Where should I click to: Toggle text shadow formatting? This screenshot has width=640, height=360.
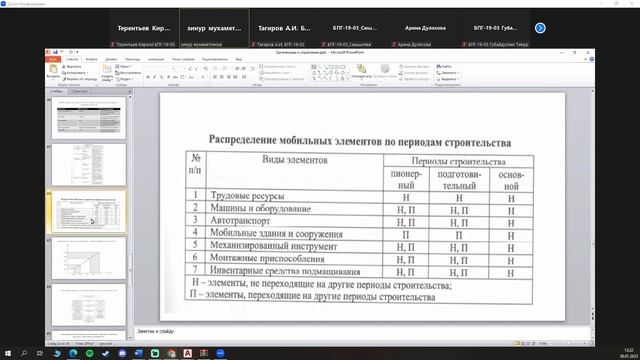point(169,77)
